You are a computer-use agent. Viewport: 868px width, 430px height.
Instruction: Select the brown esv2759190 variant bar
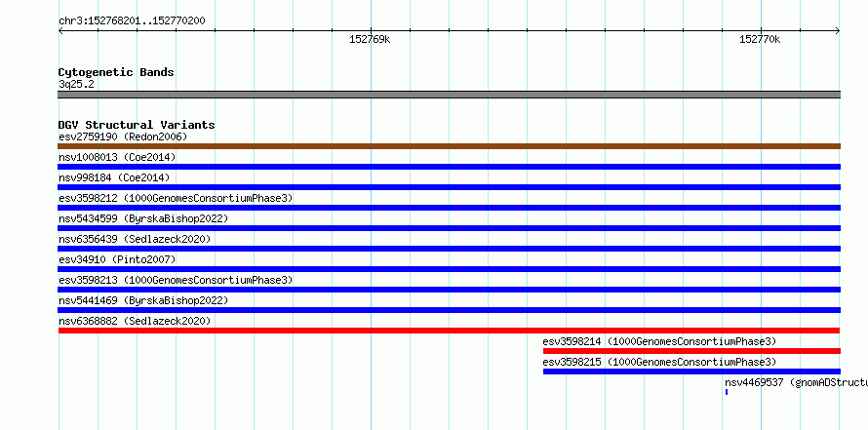coord(449,146)
